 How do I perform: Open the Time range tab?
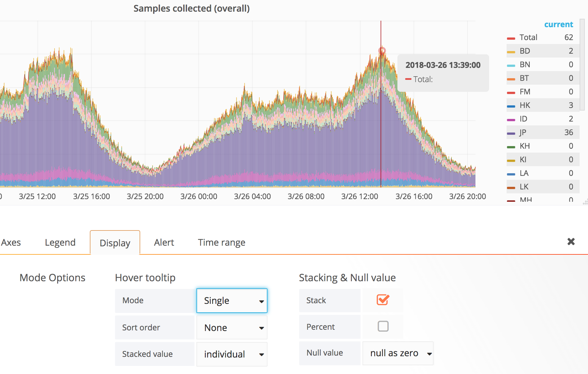tap(221, 242)
